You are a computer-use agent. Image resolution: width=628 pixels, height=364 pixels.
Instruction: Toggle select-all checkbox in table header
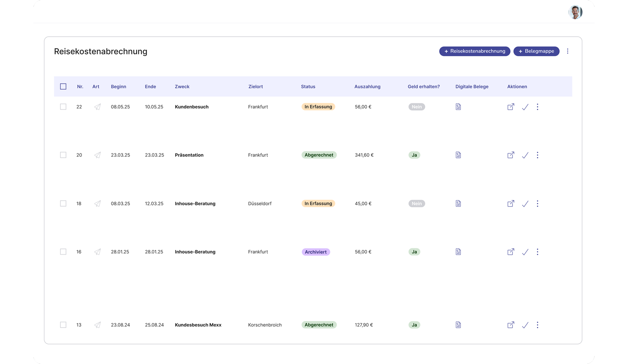point(63,86)
